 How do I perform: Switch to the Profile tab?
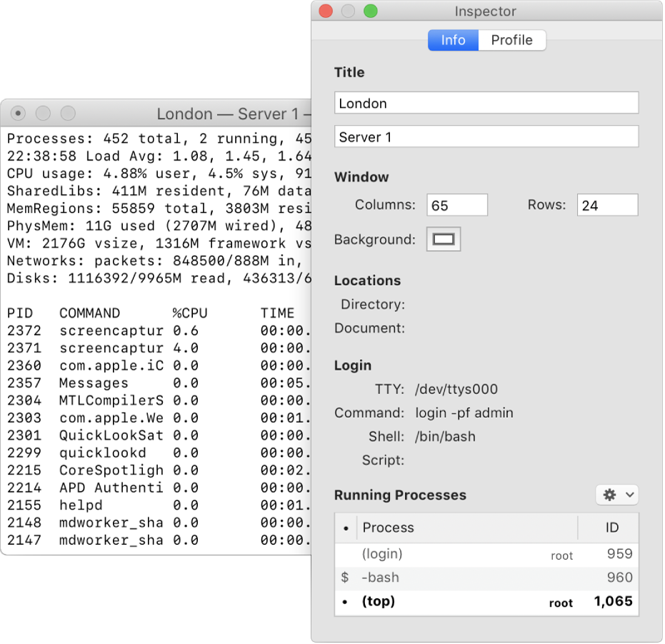(511, 40)
